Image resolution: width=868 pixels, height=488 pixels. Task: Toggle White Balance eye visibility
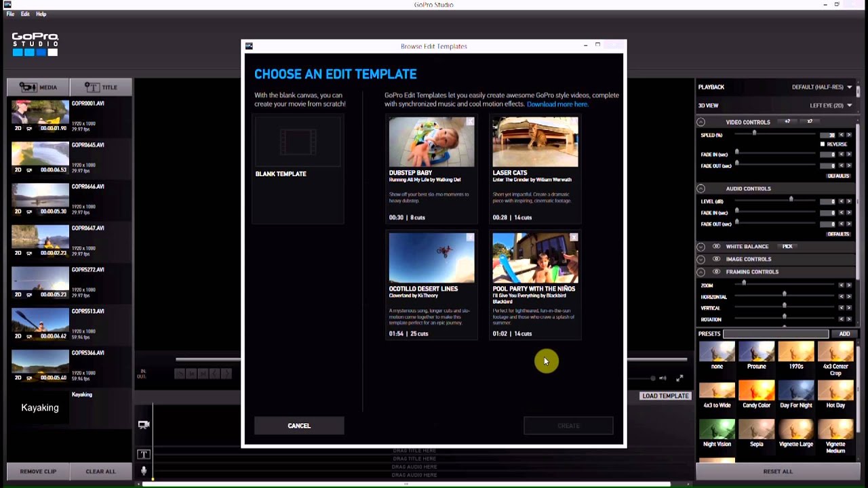(716, 247)
